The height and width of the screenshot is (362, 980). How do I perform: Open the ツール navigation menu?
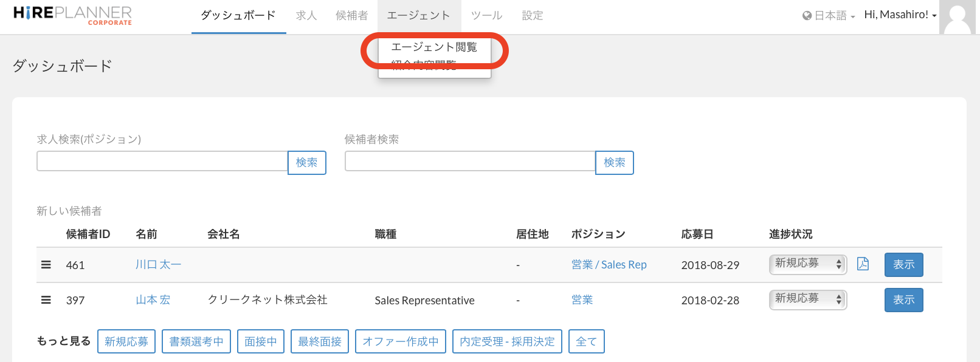tap(486, 16)
